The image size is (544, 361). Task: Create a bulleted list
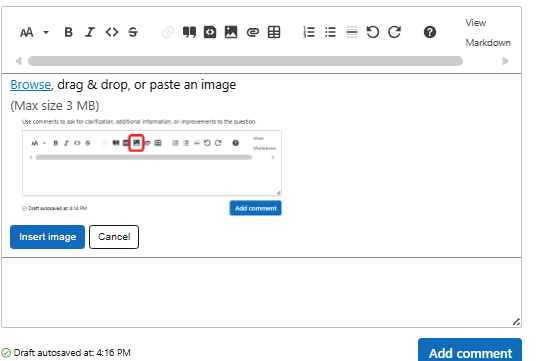tap(330, 32)
